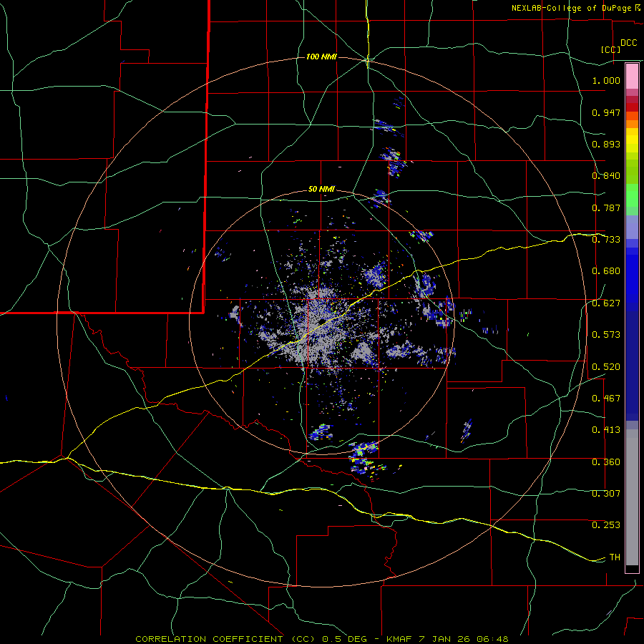Click the 0.840 scale value

pyautogui.click(x=606, y=176)
